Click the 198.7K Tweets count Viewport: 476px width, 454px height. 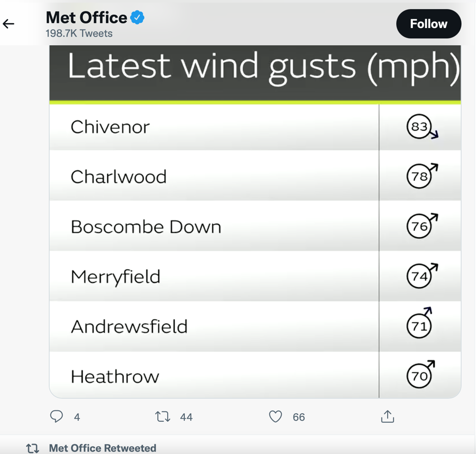point(79,33)
